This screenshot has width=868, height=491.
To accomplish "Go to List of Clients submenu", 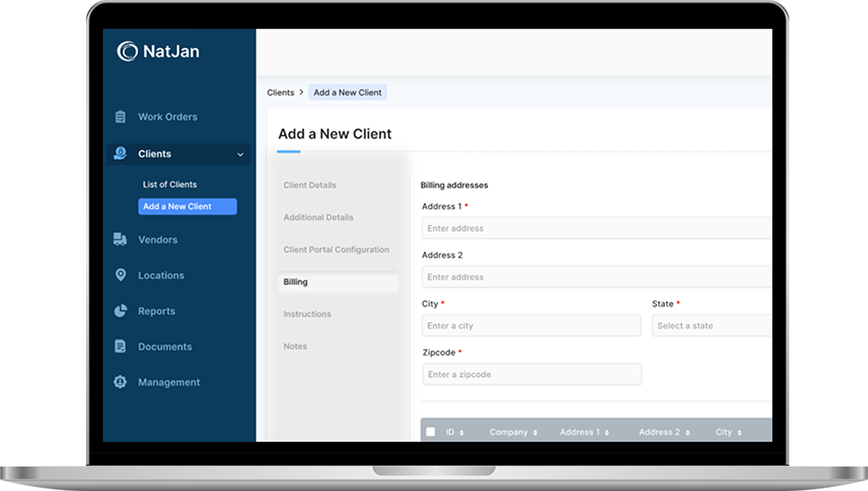I will click(x=170, y=185).
